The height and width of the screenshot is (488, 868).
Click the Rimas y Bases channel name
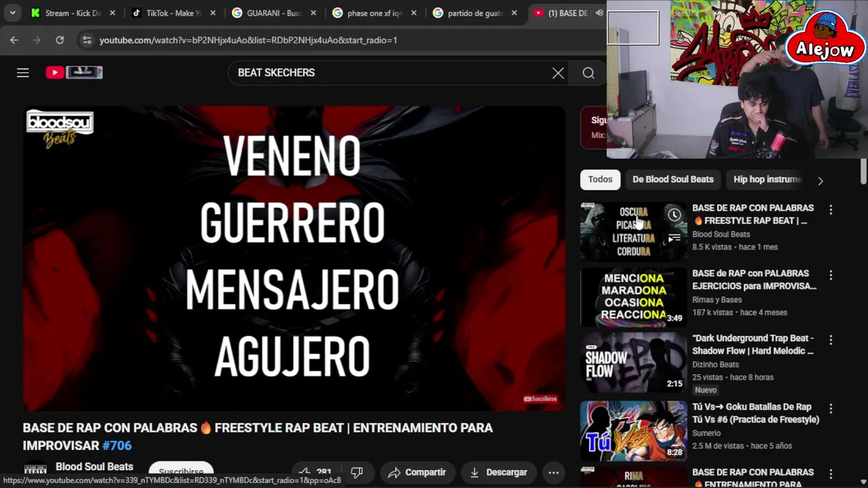point(717,300)
